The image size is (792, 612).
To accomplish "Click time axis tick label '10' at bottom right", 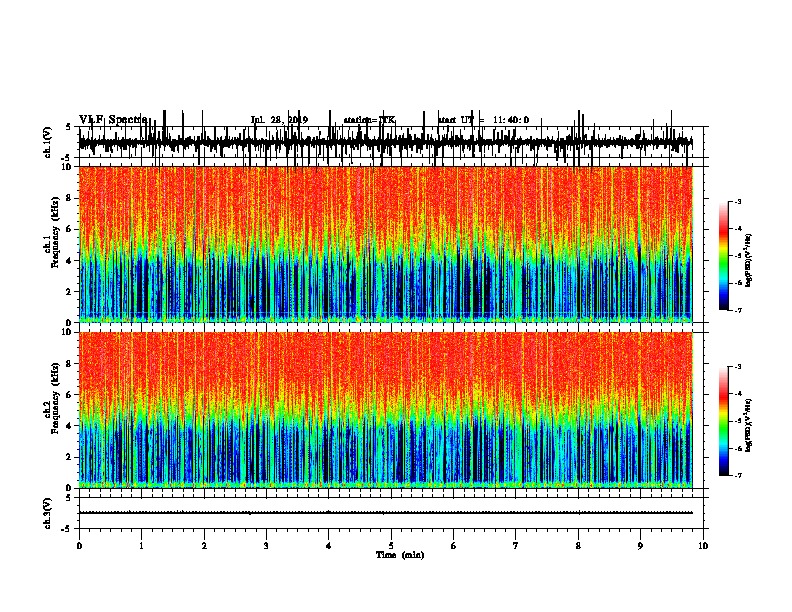I will point(703,546).
